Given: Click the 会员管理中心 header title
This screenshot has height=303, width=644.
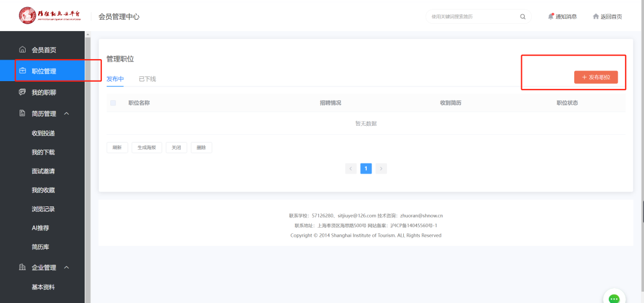Looking at the screenshot, I should 119,17.
